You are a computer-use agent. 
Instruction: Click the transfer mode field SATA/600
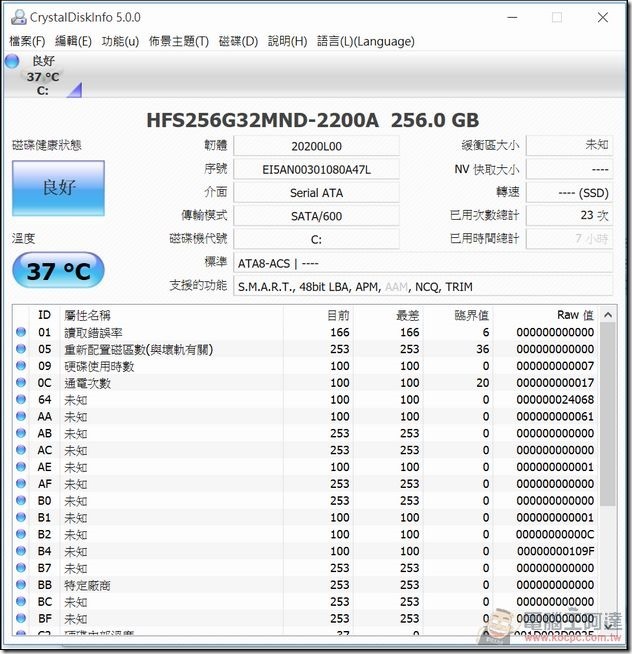coord(316,216)
